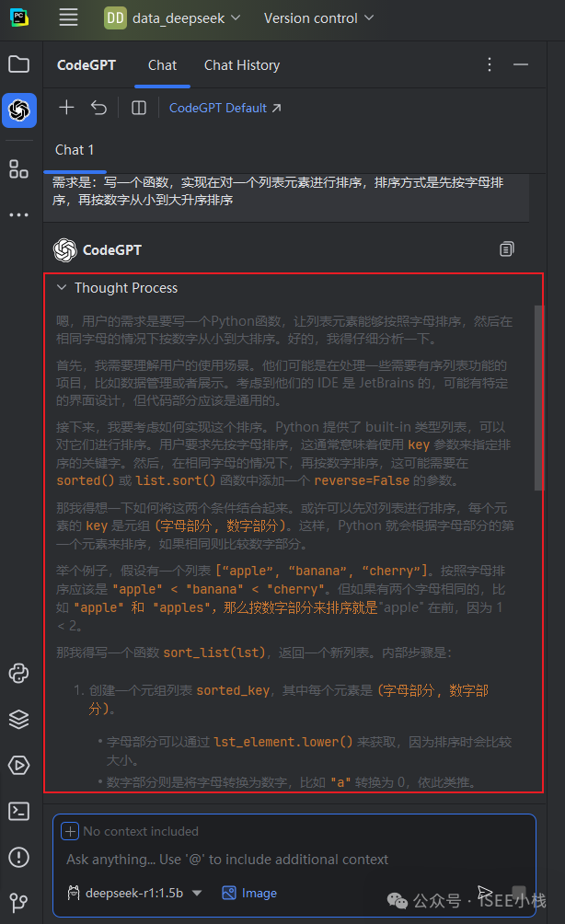Viewport: 565px width, 924px height.
Task: Open the Services run icon
Action: tap(18, 765)
